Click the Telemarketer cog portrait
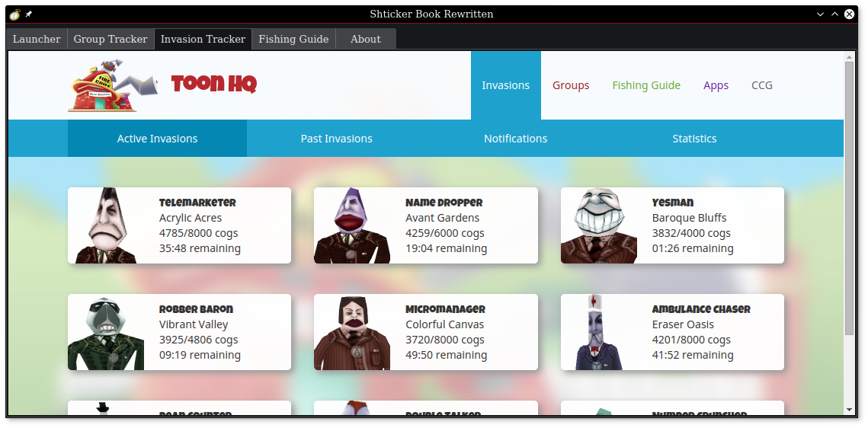The image size is (868, 428). pyautogui.click(x=106, y=225)
